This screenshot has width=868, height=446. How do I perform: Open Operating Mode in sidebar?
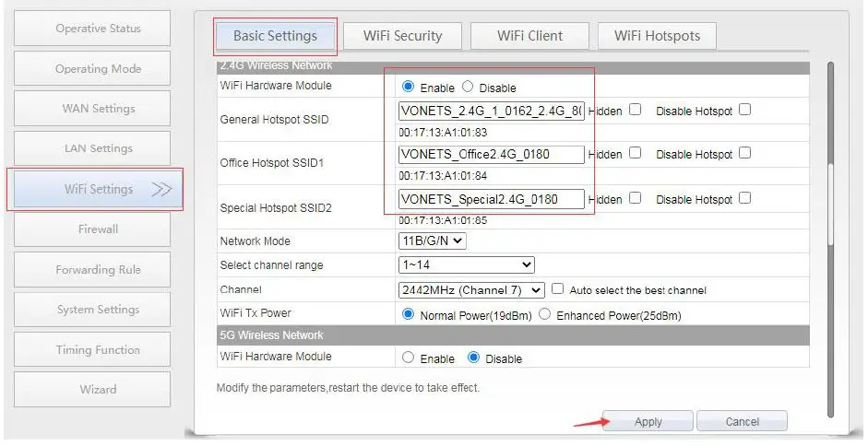92,68
